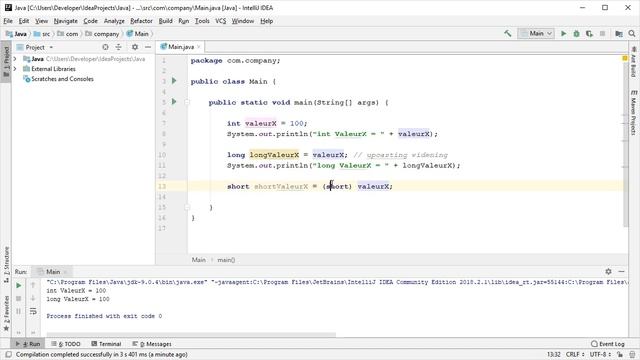
Task: Click down arrow in Run panel toolbar
Action: (x=33, y=298)
